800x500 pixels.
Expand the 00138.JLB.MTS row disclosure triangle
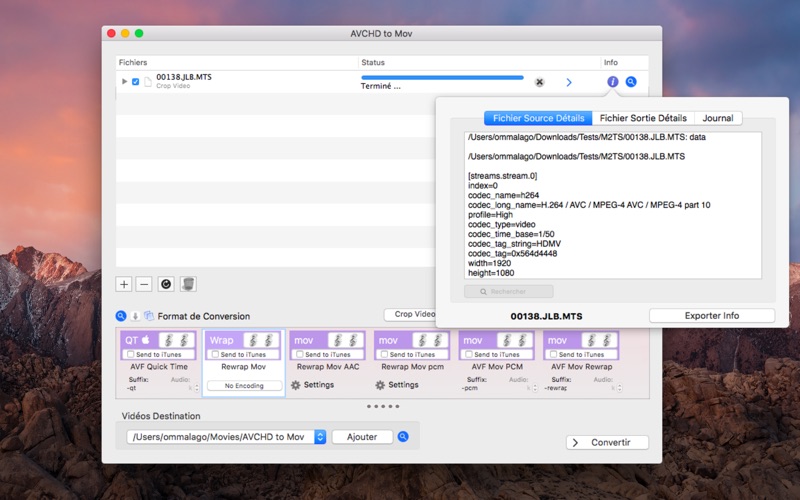tap(124, 81)
